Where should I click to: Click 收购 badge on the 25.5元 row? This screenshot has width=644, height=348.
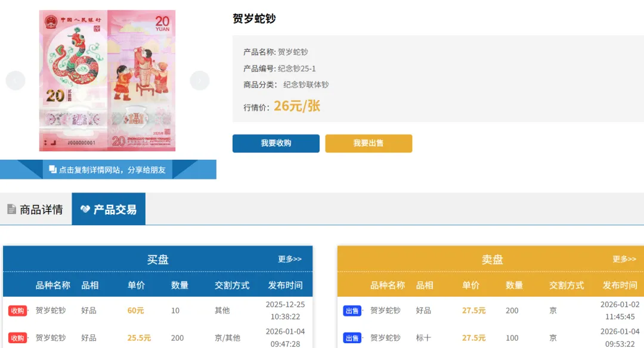pos(17,338)
